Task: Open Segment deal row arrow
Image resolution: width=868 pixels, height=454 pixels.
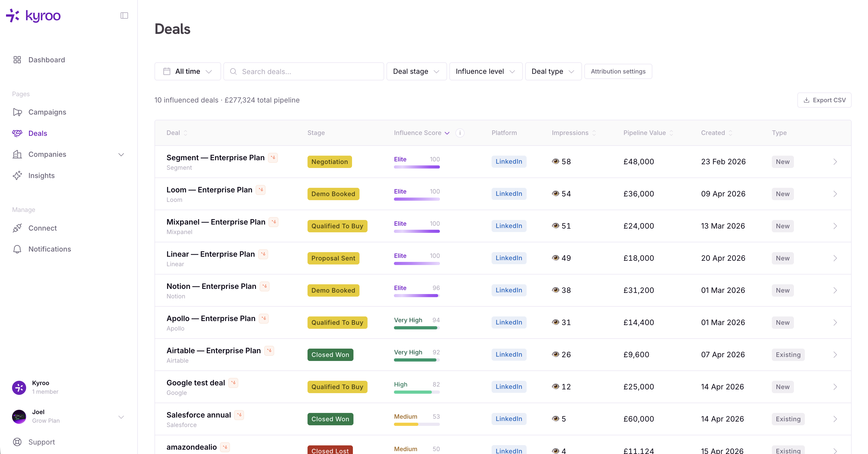Action: (x=835, y=162)
